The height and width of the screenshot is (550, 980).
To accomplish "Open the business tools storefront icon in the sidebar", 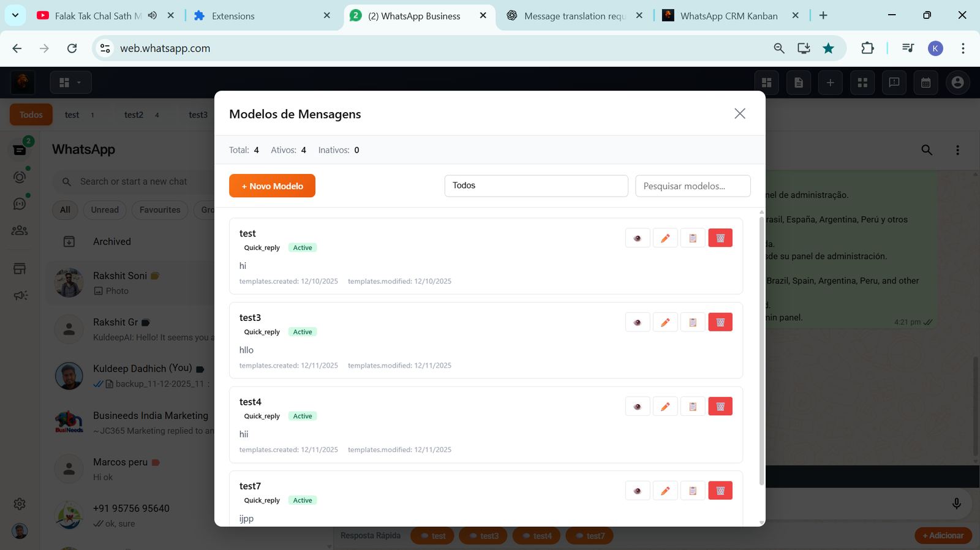I will pyautogui.click(x=20, y=268).
